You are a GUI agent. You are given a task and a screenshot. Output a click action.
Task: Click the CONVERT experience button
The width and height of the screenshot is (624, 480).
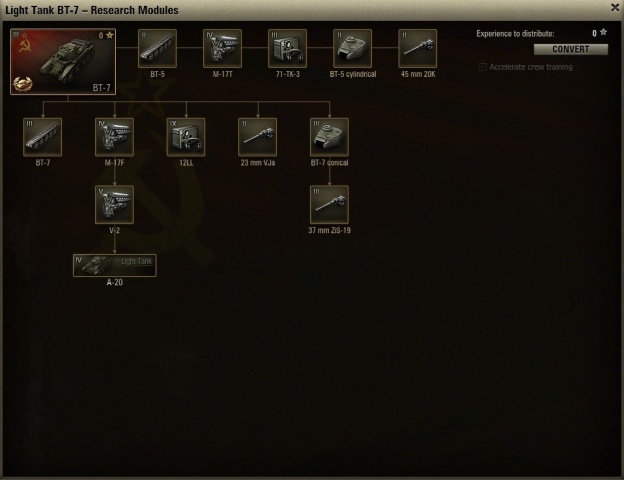pos(571,49)
